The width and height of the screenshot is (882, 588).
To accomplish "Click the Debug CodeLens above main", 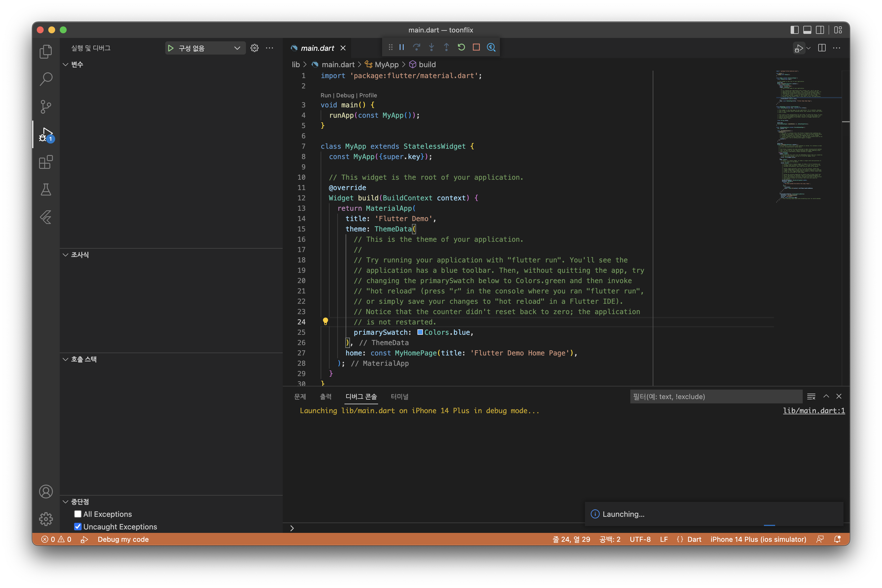I will pyautogui.click(x=345, y=95).
